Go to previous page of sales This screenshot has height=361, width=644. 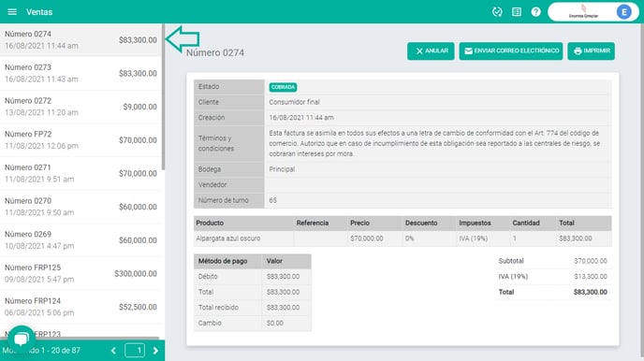(113, 351)
